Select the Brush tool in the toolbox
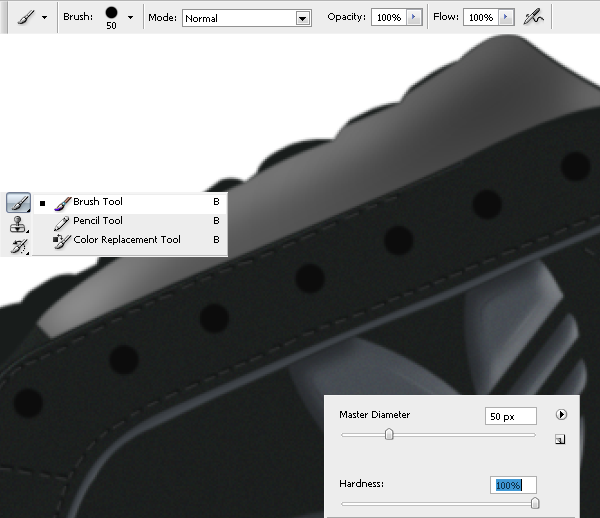The image size is (600, 518). pyautogui.click(x=18, y=202)
